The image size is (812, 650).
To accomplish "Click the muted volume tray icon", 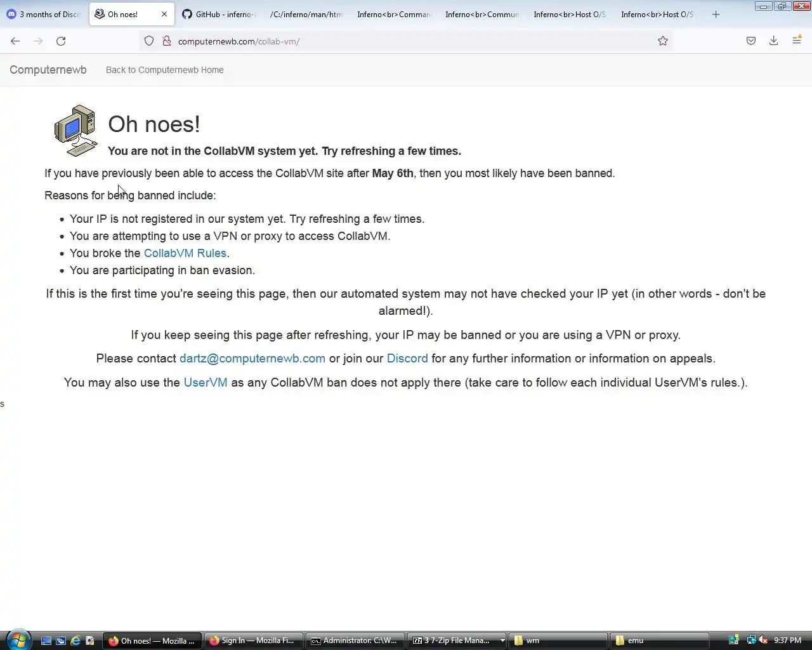I will point(763,640).
